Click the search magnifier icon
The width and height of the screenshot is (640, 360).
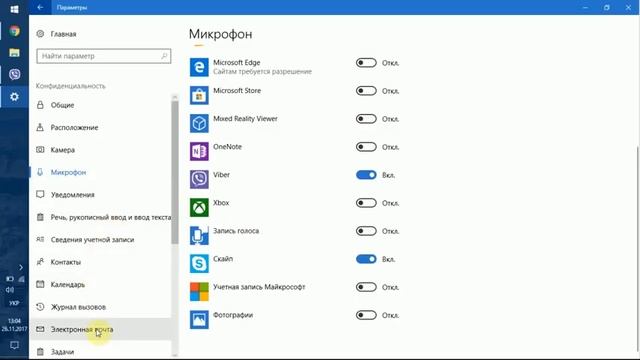[164, 56]
